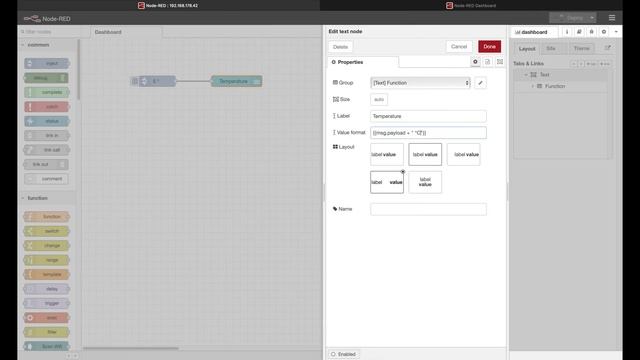Open node appearance icon in edit panel
This screenshot has height=360, width=640.
tap(500, 62)
